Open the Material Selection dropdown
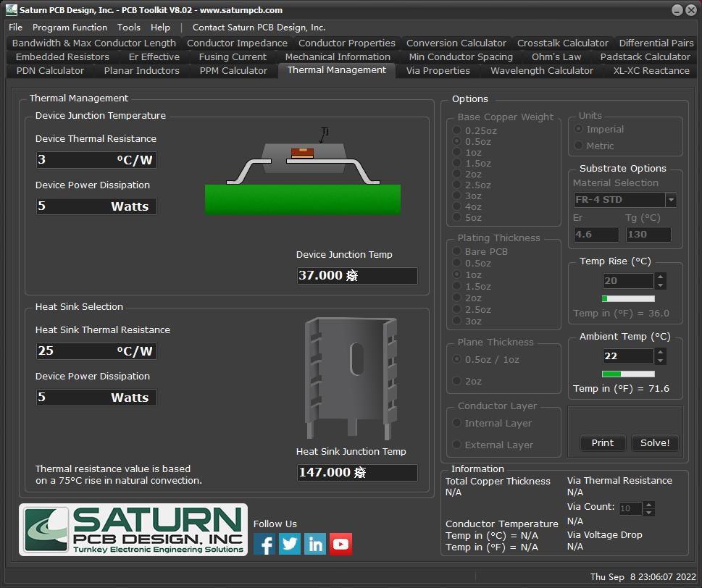 pos(671,200)
